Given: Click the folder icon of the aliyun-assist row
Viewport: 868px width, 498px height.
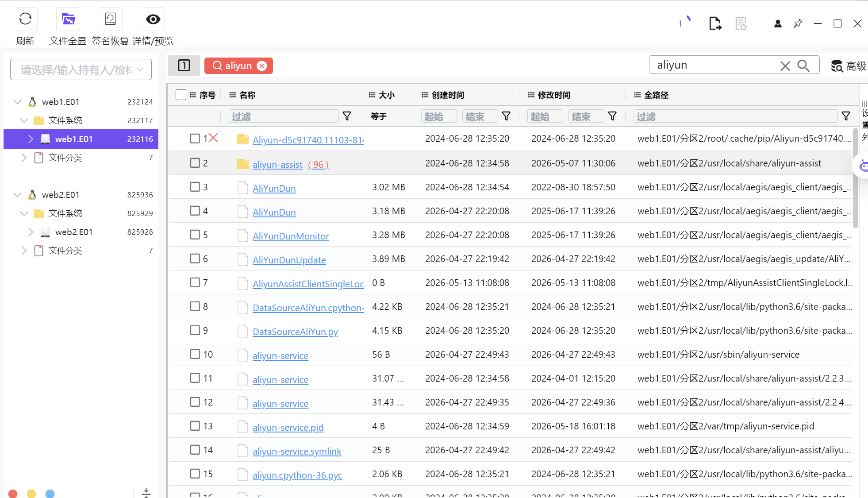Looking at the screenshot, I should [242, 164].
